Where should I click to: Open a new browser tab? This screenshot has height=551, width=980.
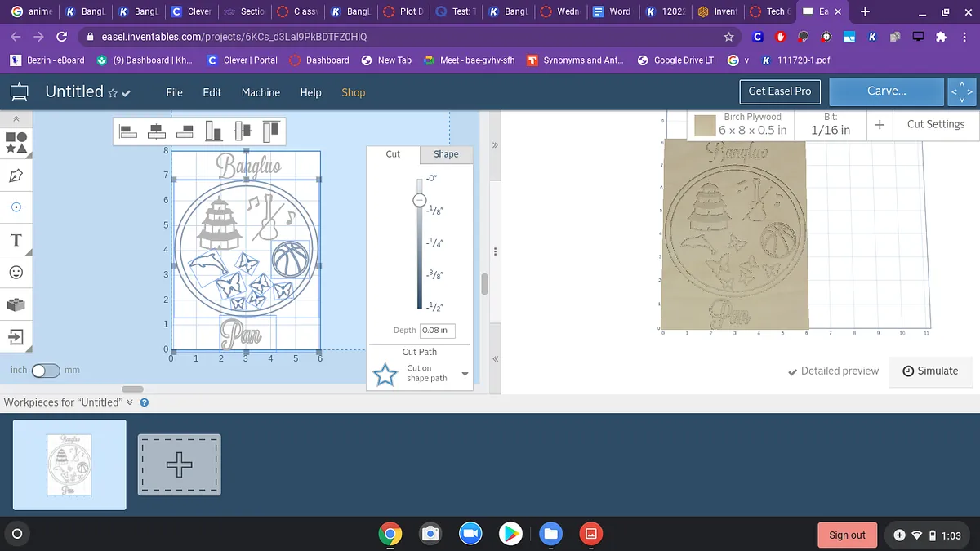point(865,11)
